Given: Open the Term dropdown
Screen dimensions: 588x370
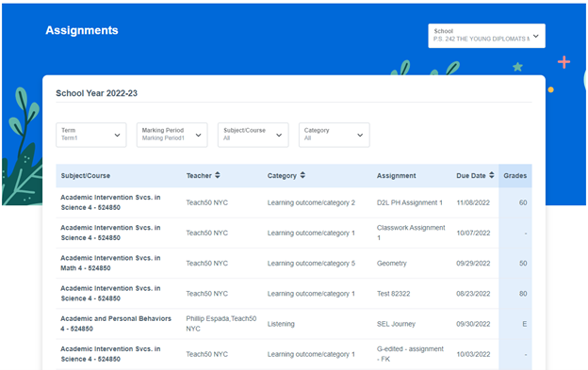Looking at the screenshot, I should 91,135.
